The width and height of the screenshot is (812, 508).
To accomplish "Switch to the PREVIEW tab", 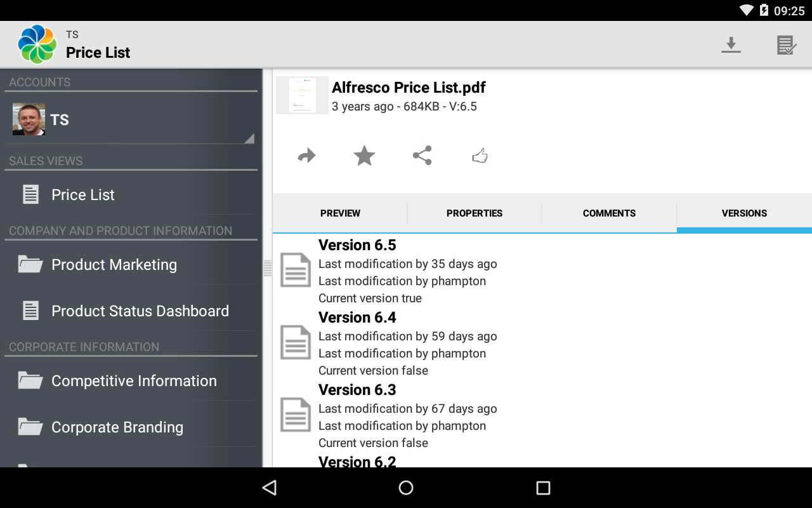I will pyautogui.click(x=340, y=213).
